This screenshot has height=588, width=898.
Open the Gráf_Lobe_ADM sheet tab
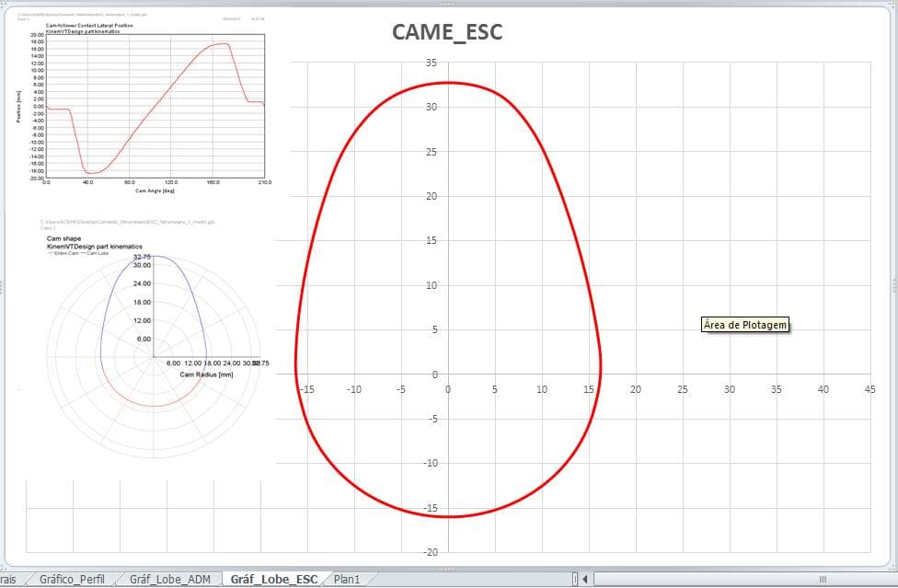tap(170, 580)
